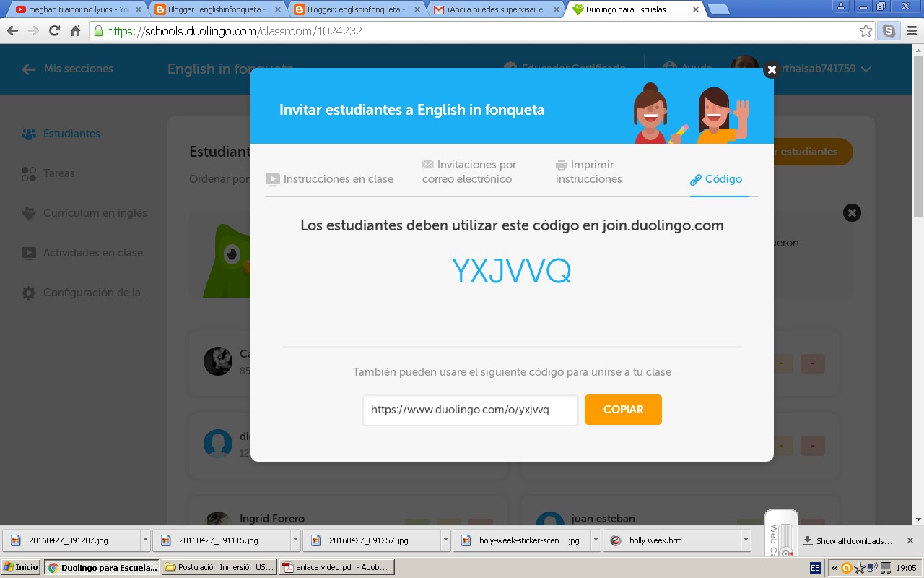The width and height of the screenshot is (924, 578).
Task: Click the Ingrid Forero student name
Action: (272, 519)
